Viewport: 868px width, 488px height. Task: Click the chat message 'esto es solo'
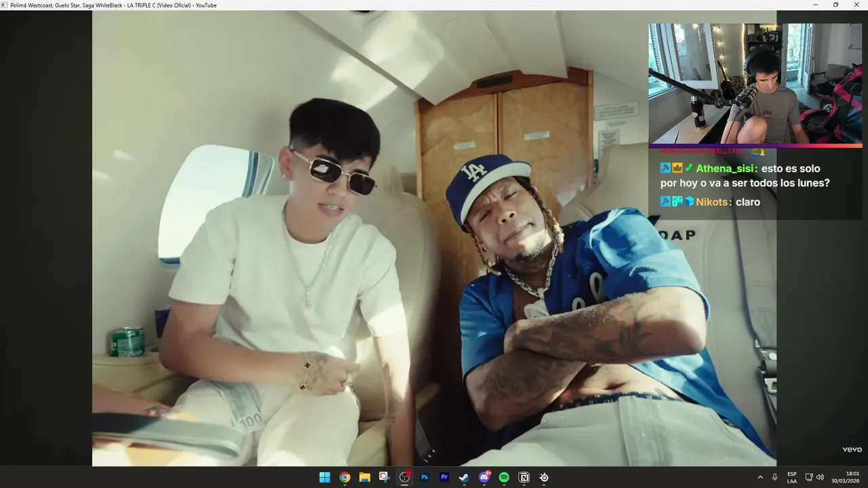pos(791,169)
